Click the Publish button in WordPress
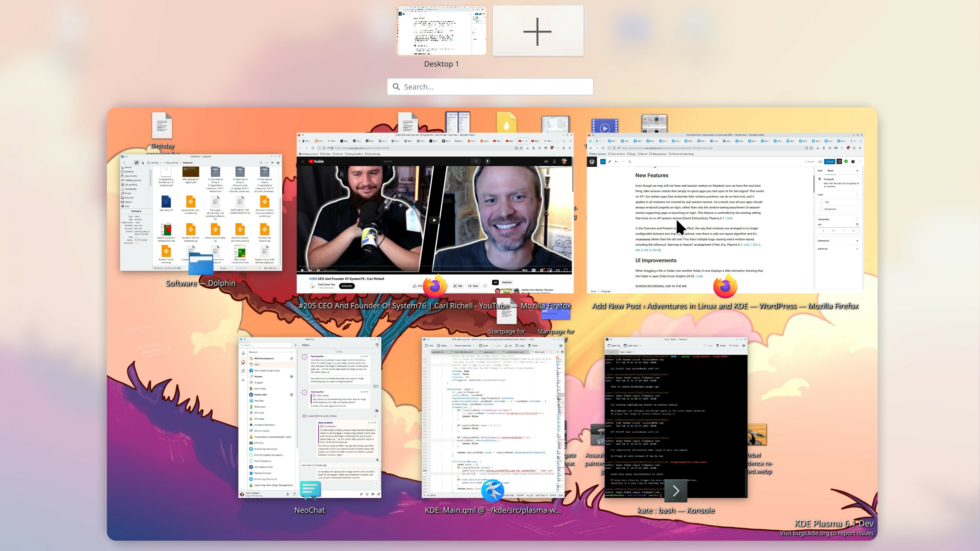 tap(830, 162)
